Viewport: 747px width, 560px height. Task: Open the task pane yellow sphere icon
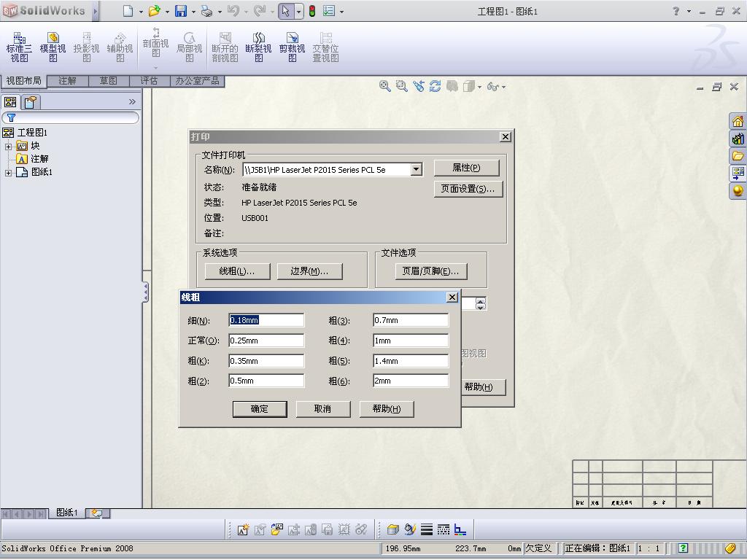click(738, 190)
